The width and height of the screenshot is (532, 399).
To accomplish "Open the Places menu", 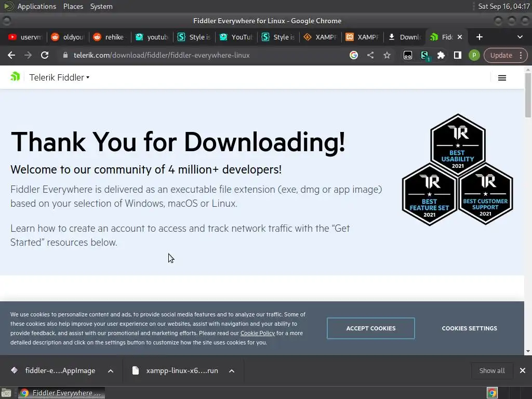I will pos(73,6).
